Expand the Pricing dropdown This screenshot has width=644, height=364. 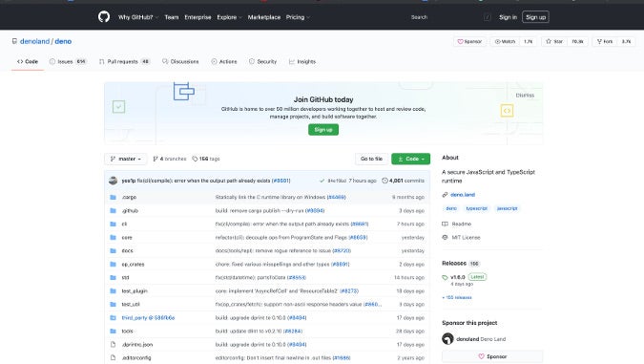pyautogui.click(x=298, y=17)
